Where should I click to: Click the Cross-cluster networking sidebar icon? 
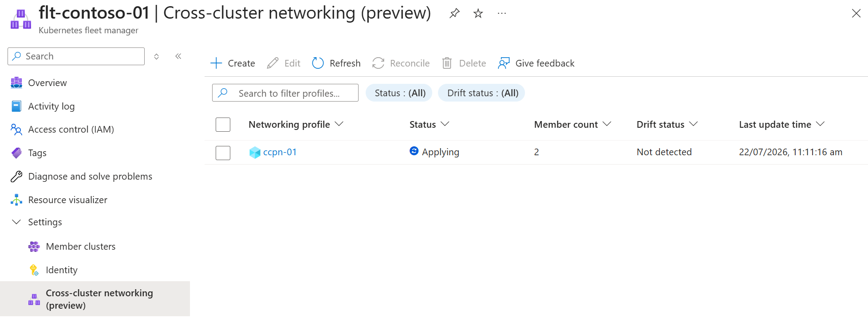[x=34, y=299]
